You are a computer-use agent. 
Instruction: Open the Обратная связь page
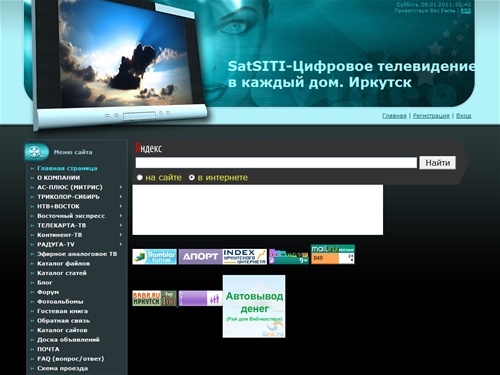point(63,321)
